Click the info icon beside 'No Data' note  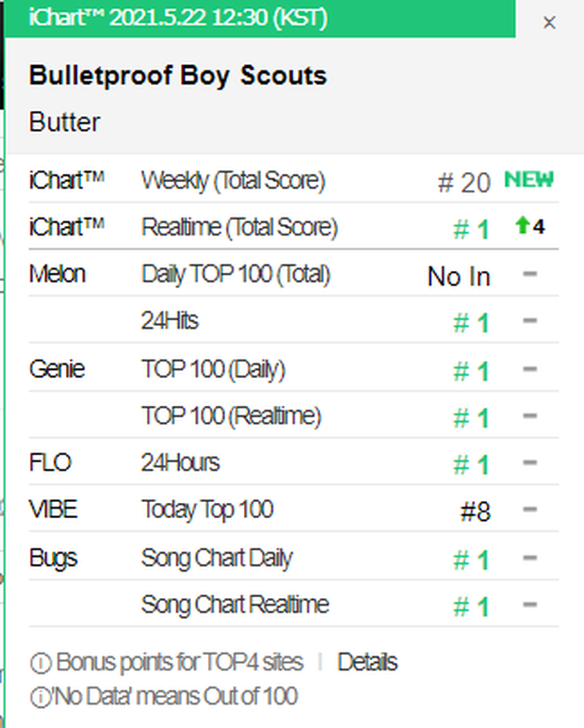(x=41, y=697)
